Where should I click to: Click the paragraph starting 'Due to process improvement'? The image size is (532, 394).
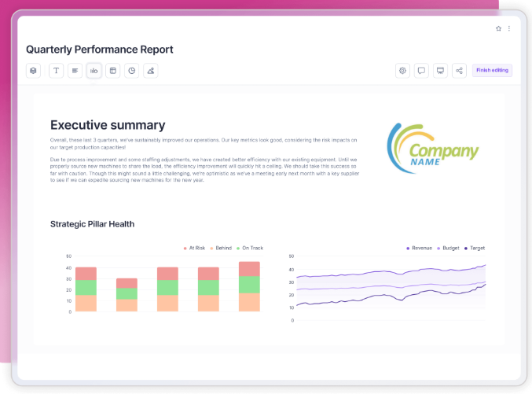(x=204, y=170)
